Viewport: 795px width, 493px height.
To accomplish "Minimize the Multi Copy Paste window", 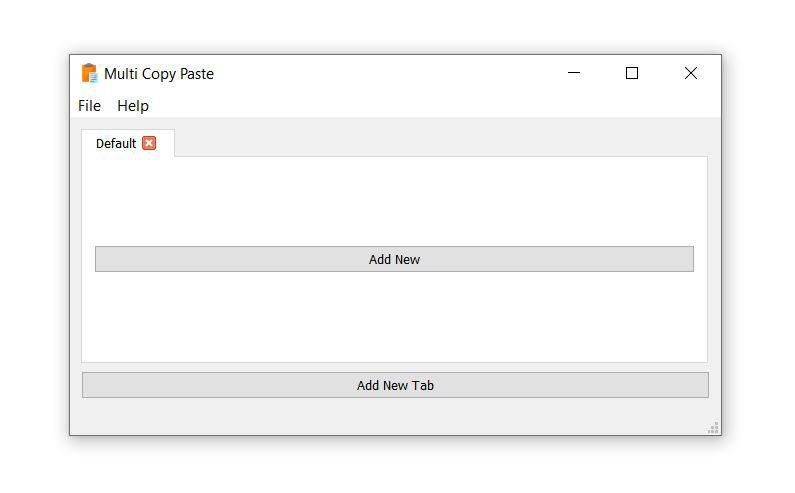I will click(573, 73).
